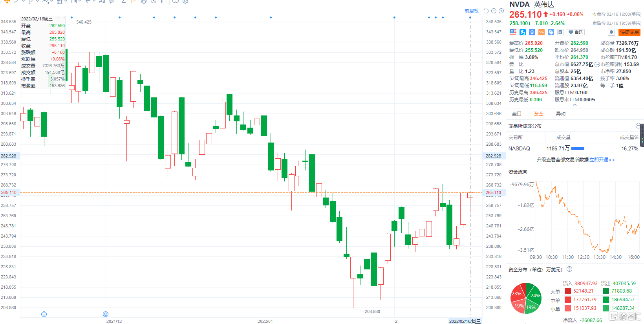Click the orange downward trend icon
This screenshot has width=644, height=324.
[x=542, y=32]
